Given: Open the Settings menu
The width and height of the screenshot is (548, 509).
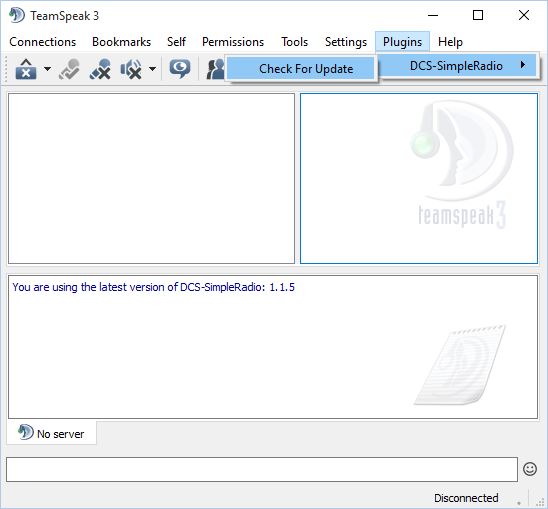Looking at the screenshot, I should point(346,42).
